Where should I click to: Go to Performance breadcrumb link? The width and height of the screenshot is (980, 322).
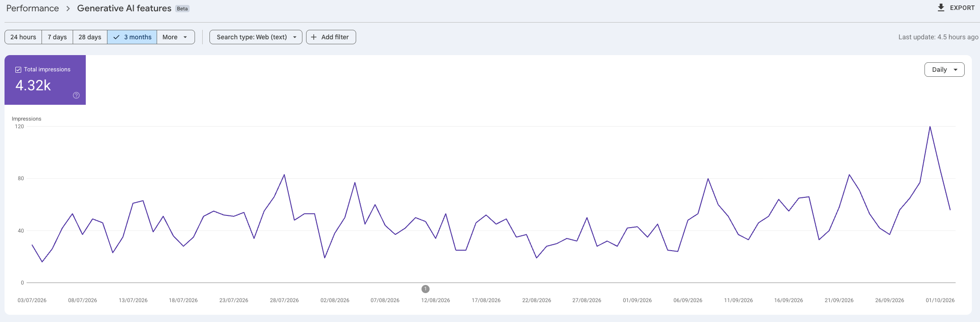point(33,8)
